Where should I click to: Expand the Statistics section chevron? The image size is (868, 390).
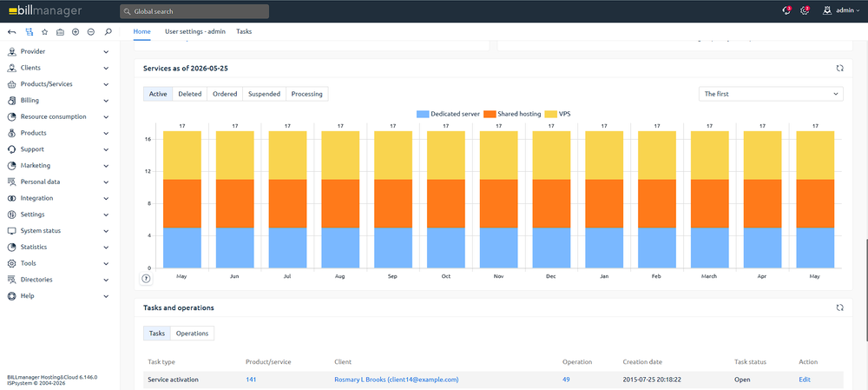[106, 247]
